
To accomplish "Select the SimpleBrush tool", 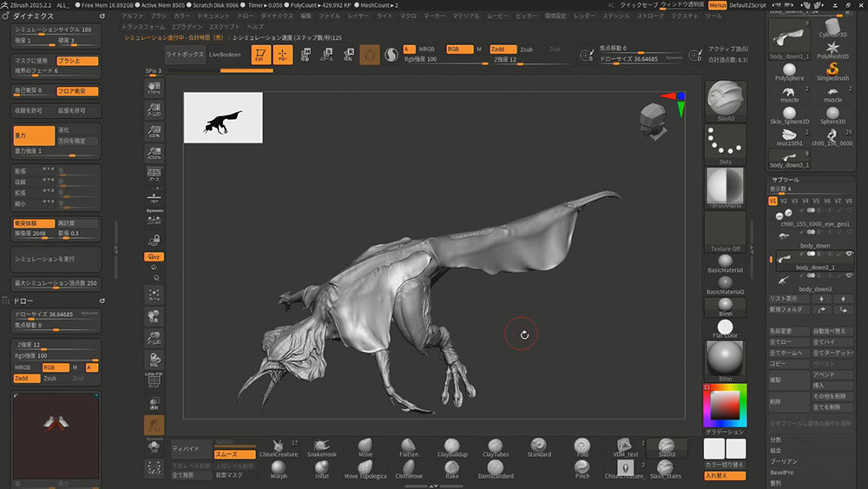I will [x=832, y=71].
